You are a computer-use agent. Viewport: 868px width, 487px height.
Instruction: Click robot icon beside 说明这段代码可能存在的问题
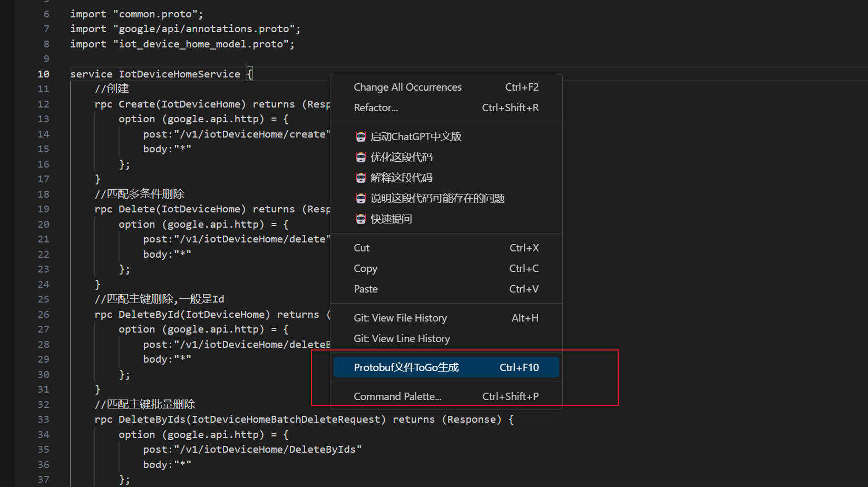360,199
